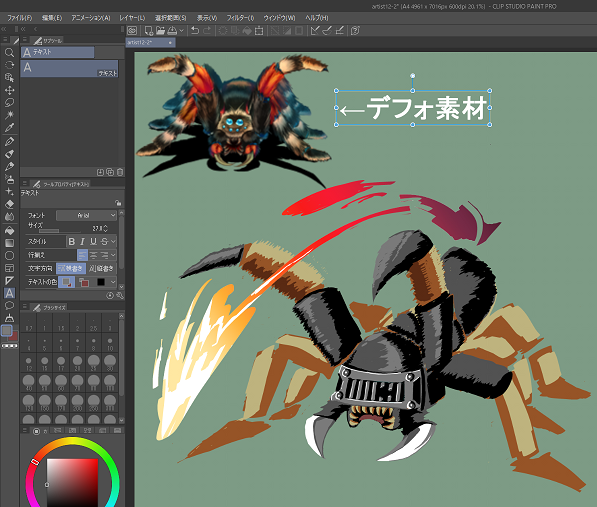Toggle Bold text style
597x507 pixels.
[71, 241]
